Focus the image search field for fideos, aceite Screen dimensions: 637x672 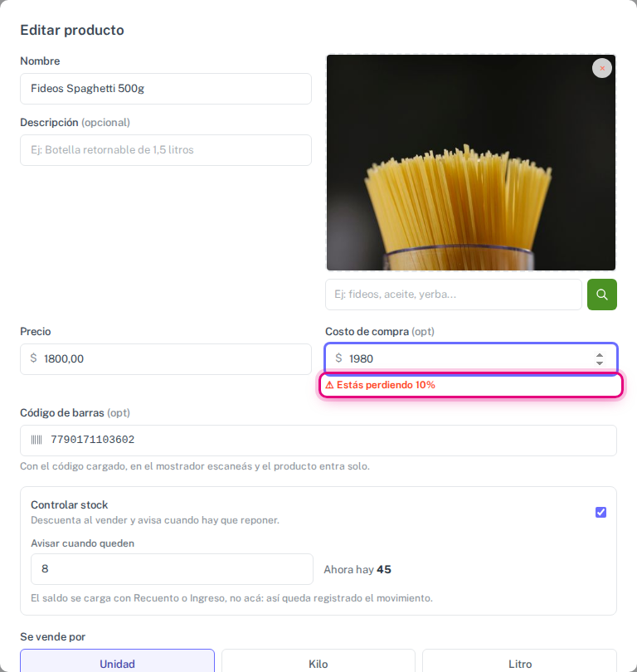[x=453, y=295]
